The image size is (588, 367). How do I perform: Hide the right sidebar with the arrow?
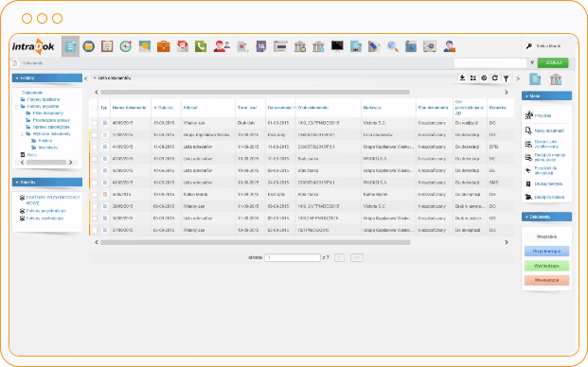518,79
